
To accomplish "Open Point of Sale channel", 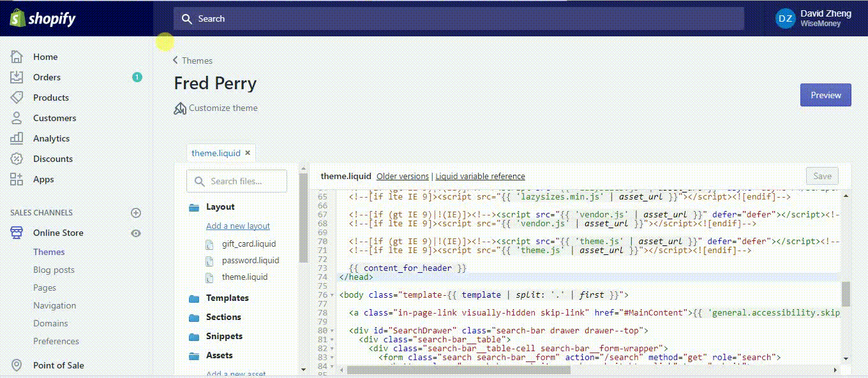I will point(59,365).
